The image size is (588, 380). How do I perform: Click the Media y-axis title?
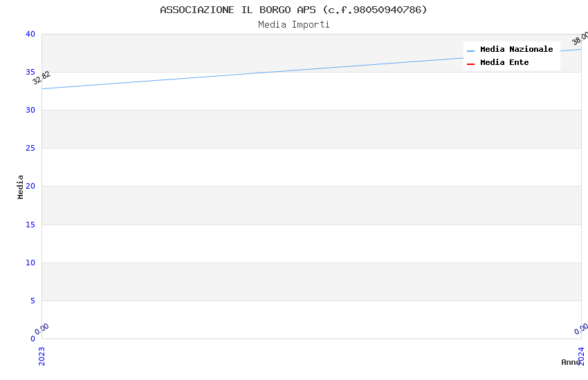(20, 187)
